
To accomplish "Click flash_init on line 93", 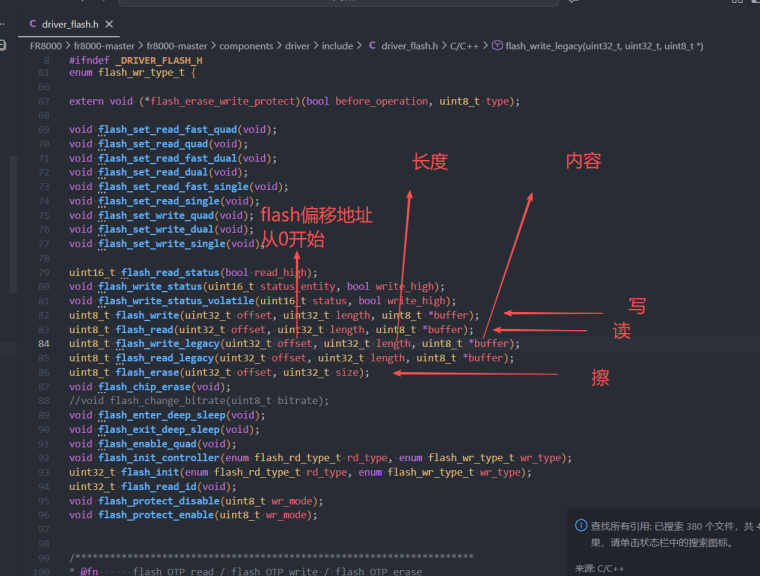I will [150, 473].
